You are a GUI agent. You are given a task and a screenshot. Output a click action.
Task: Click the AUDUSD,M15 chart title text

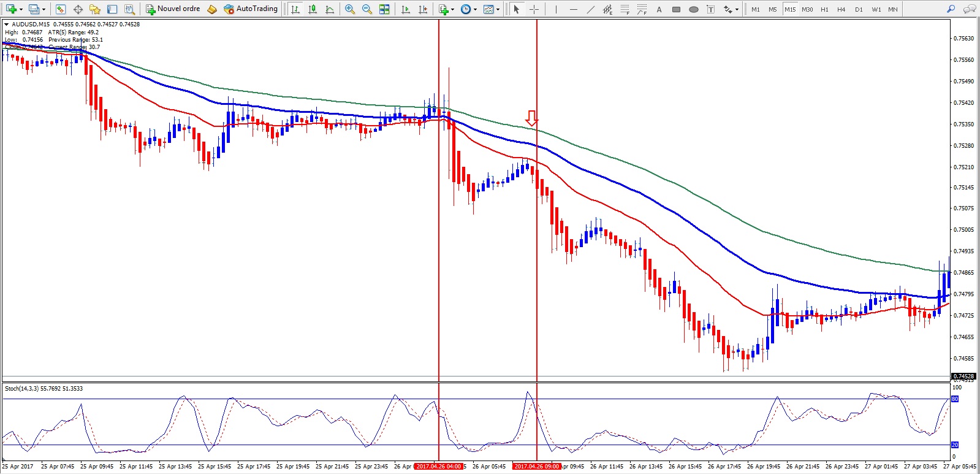31,25
